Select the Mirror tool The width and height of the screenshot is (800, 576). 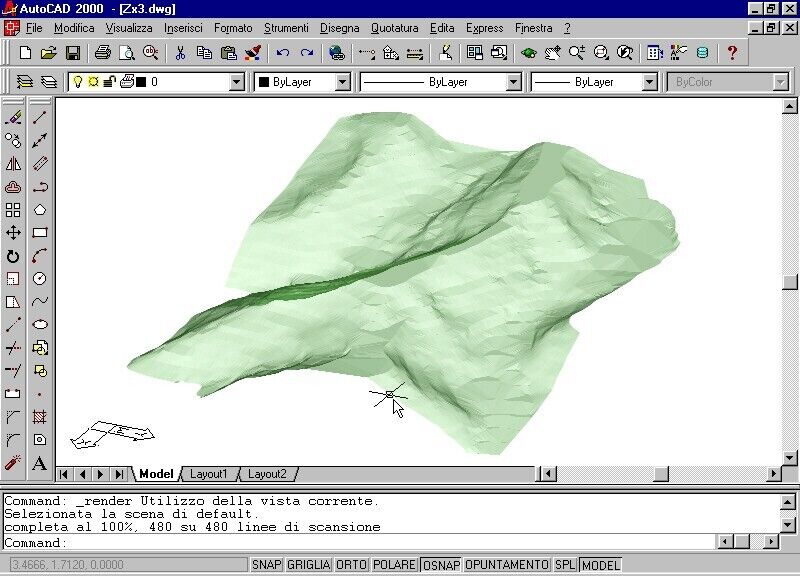13,164
